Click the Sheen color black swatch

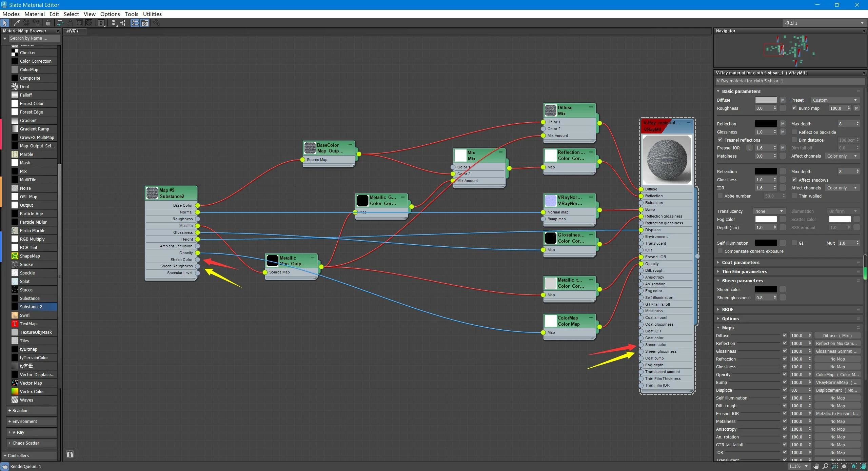766,289
